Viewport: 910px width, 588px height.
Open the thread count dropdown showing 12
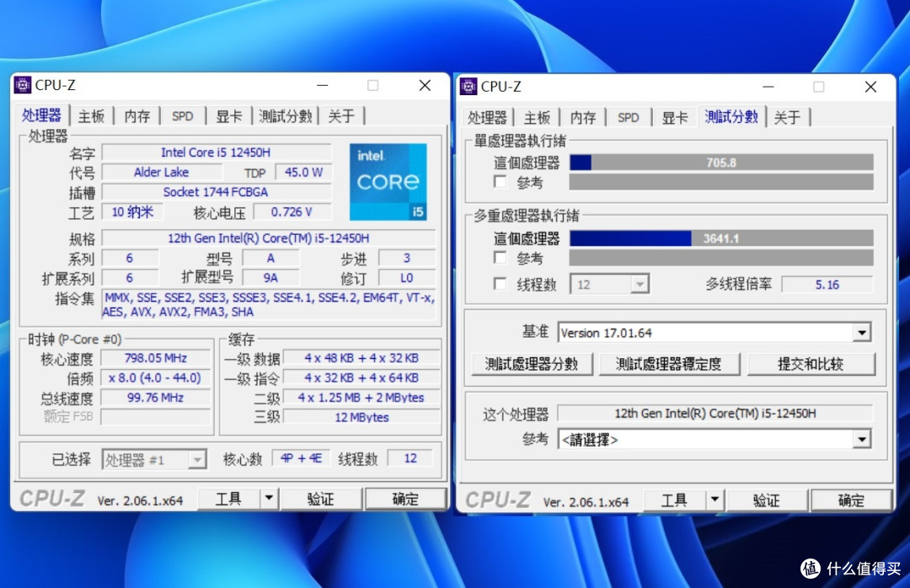point(640,285)
